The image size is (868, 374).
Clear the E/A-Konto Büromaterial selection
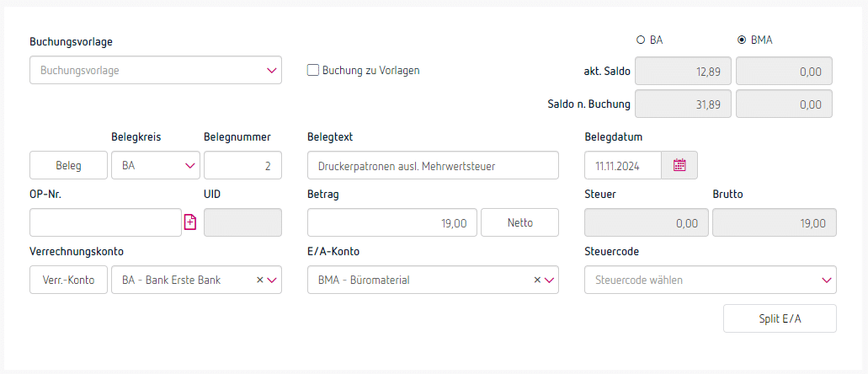pyautogui.click(x=537, y=280)
